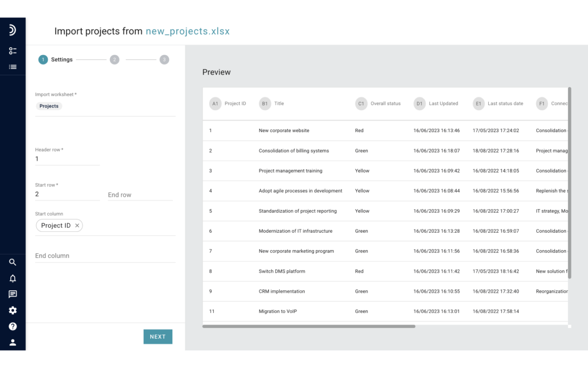Viewport: 588px width, 368px height.
Task: Open settings gear icon
Action: (13, 310)
